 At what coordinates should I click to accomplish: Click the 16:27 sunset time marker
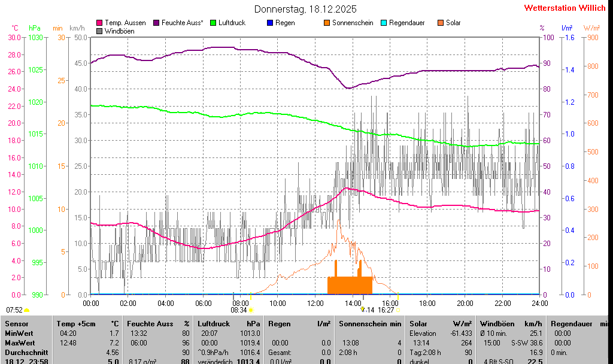coord(386,310)
